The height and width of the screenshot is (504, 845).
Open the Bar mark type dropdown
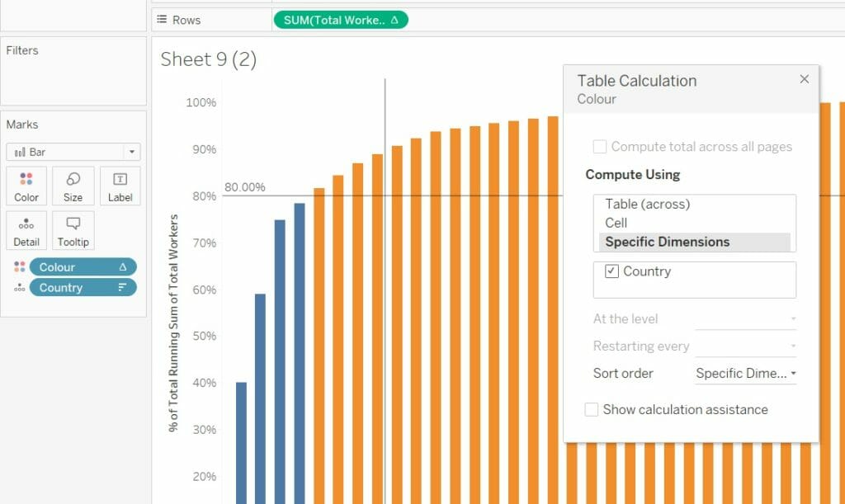click(73, 152)
